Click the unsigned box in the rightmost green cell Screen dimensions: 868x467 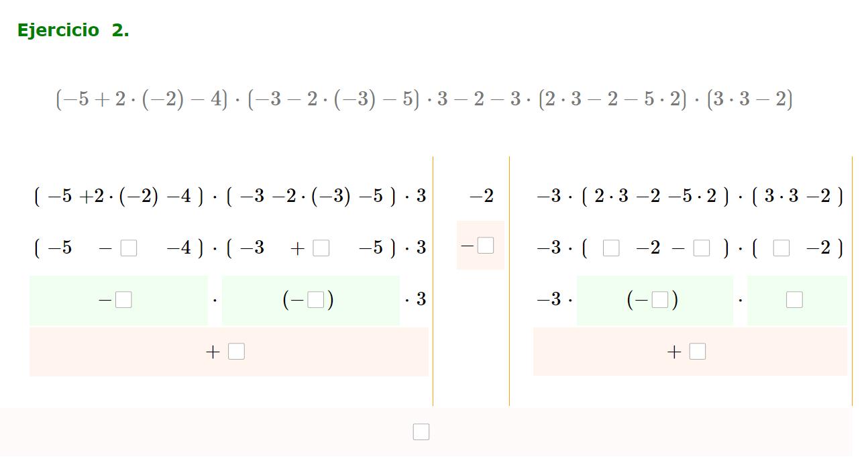(795, 300)
